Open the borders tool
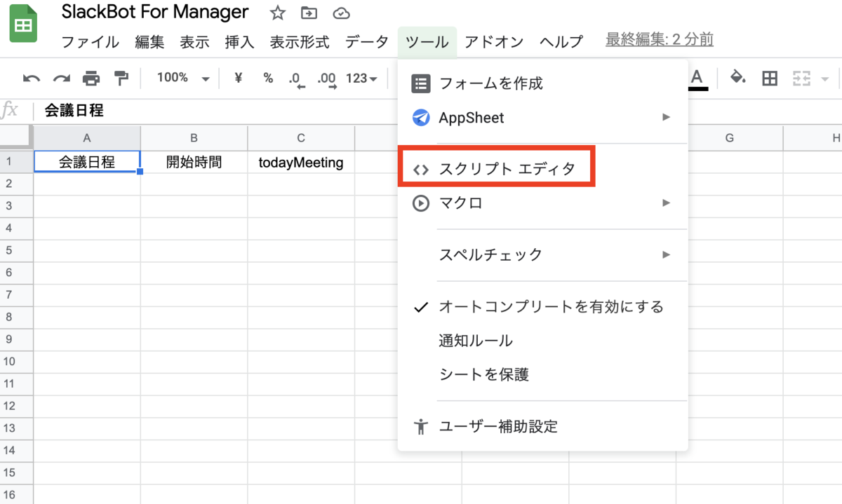This screenshot has width=842, height=504. pyautogui.click(x=769, y=78)
